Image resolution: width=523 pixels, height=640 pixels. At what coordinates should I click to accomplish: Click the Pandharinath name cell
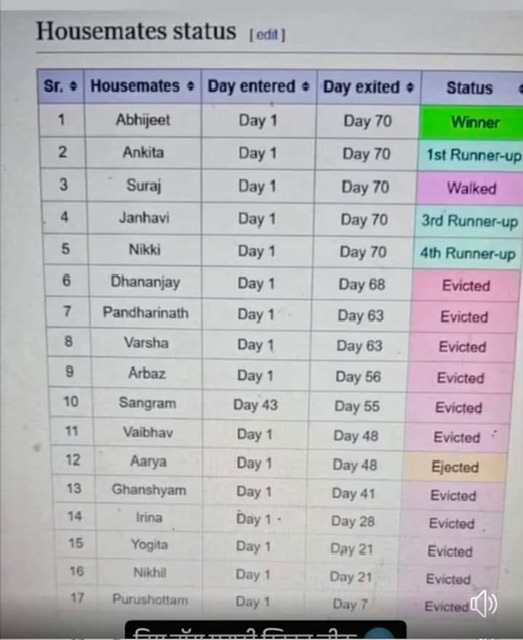145,313
